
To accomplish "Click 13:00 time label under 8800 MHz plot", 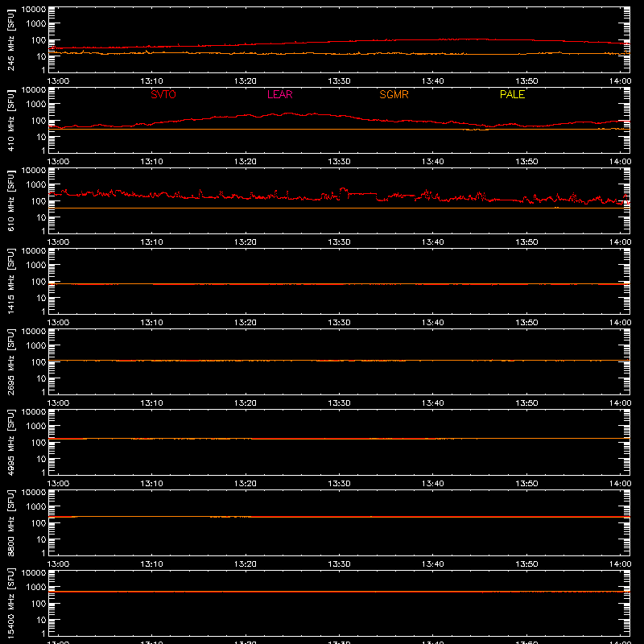I will pos(58,564).
